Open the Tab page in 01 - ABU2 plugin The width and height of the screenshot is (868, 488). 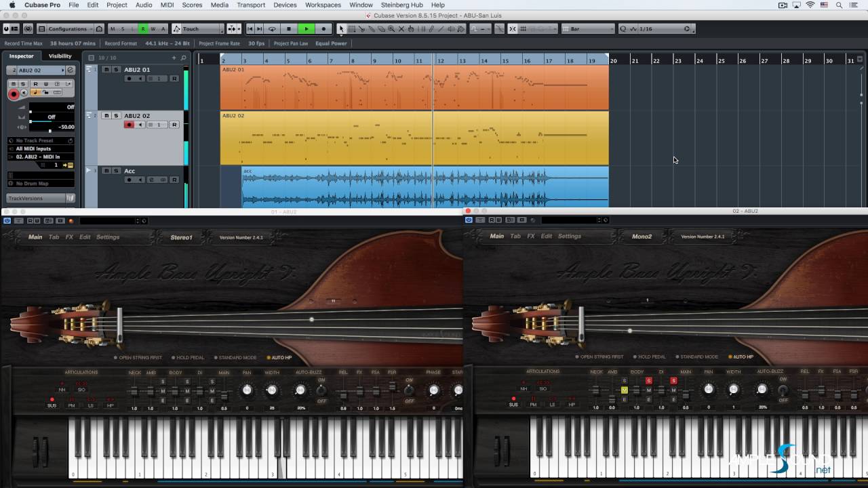pos(54,237)
